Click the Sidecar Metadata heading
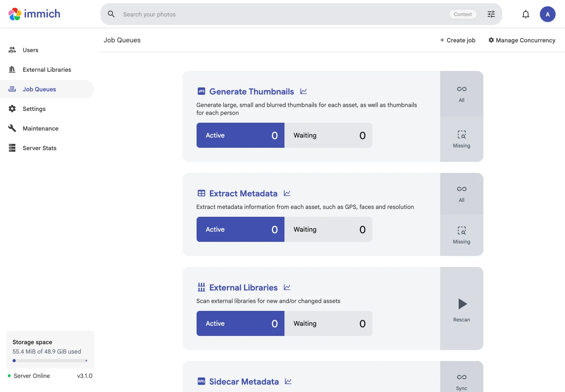This screenshot has height=392, width=565. pos(244,381)
